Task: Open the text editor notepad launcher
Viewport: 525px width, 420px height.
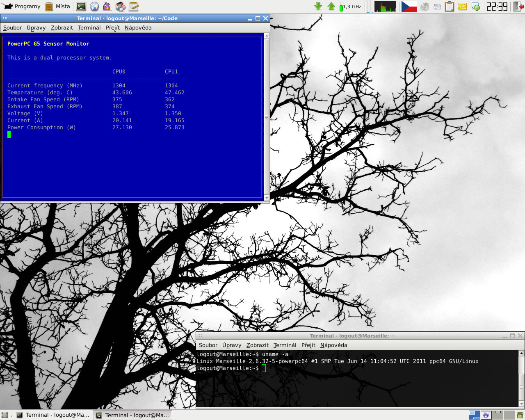Action: pos(134,7)
